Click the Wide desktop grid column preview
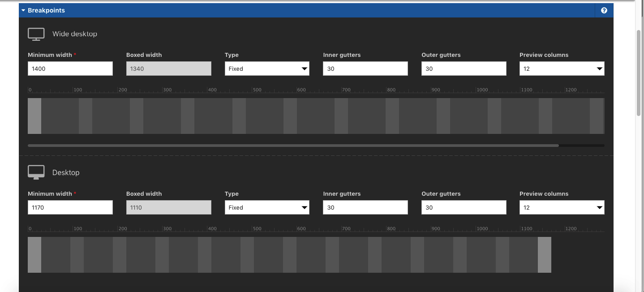 click(x=316, y=116)
